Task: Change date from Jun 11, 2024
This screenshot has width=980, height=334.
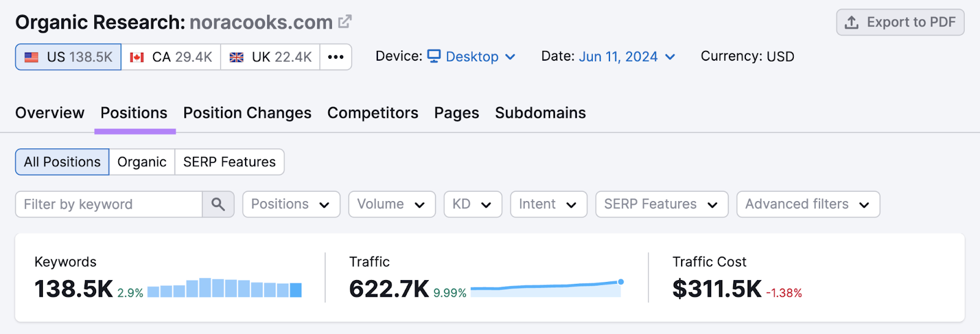Action: point(627,57)
